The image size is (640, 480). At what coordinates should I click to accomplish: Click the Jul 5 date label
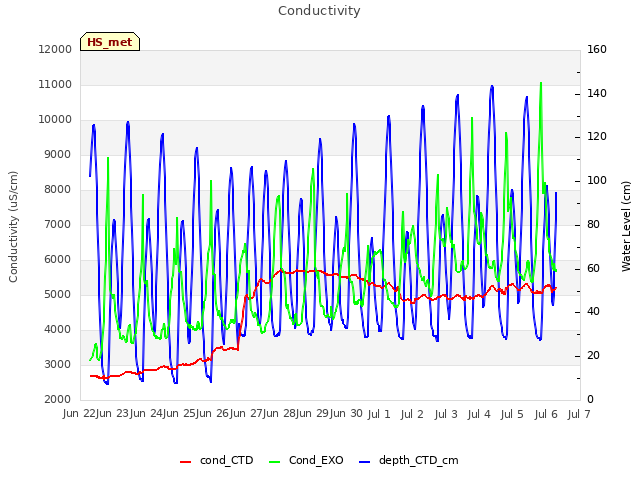512,414
